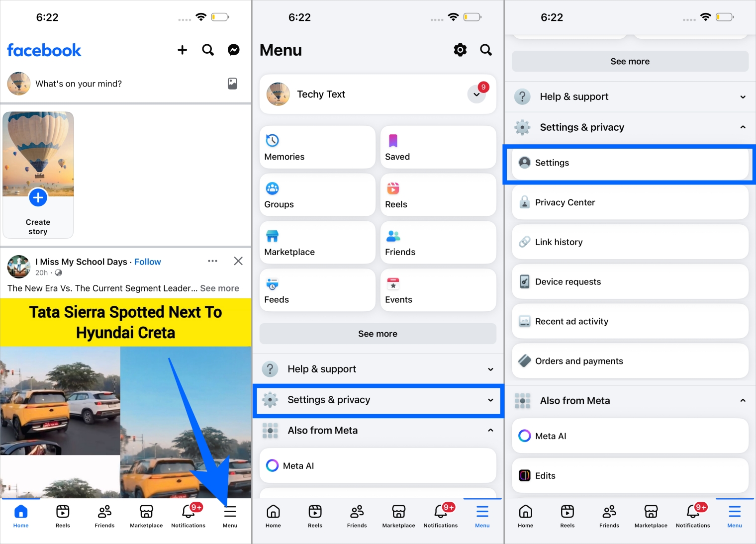This screenshot has height=544, width=756.
Task: Open Facebook search via magnifier icon
Action: coord(208,50)
